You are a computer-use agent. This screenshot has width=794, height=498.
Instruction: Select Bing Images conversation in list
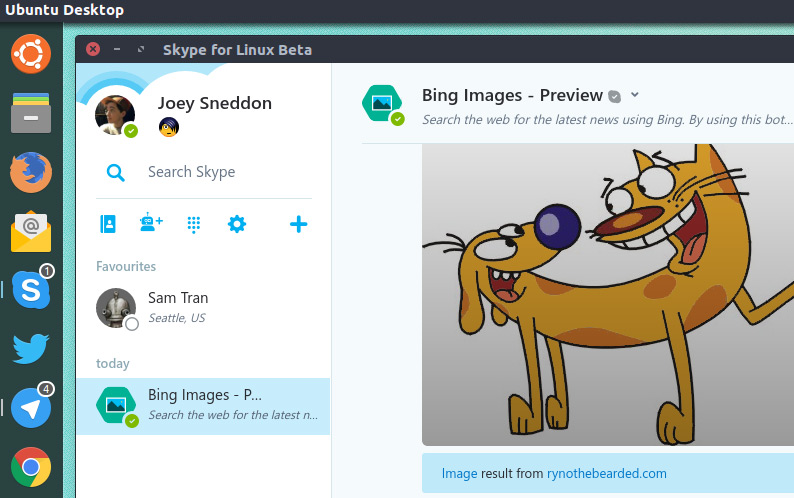(x=203, y=405)
